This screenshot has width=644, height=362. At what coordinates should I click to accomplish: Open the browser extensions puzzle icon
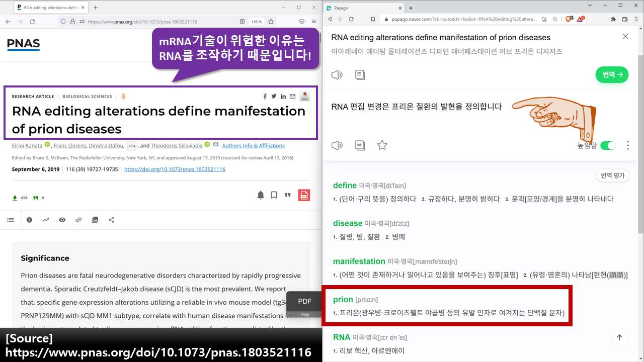(x=613, y=19)
